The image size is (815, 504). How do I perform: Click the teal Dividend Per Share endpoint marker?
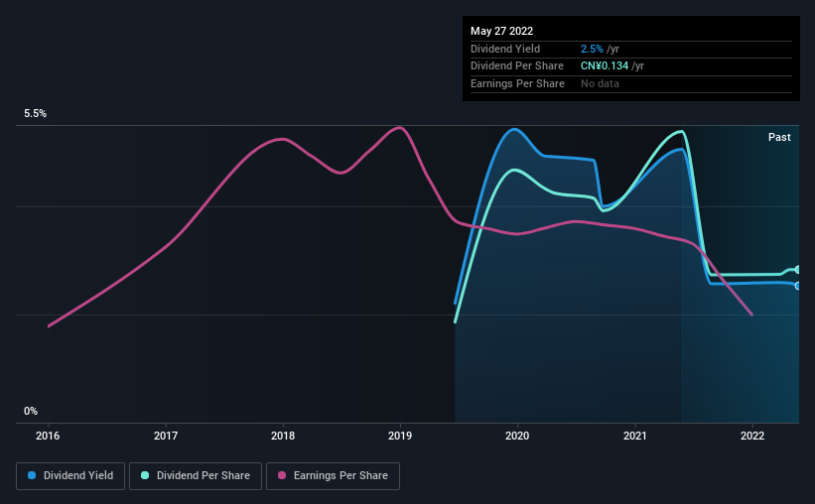(798, 270)
